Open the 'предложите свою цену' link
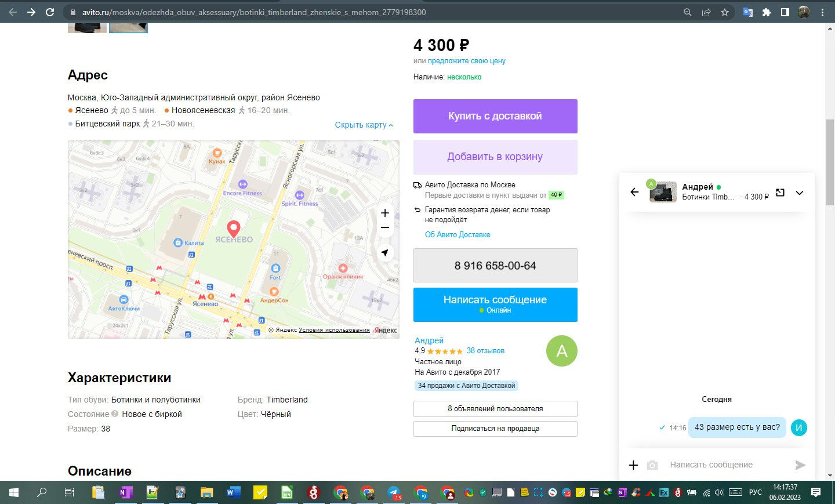The height and width of the screenshot is (504, 835). [467, 61]
